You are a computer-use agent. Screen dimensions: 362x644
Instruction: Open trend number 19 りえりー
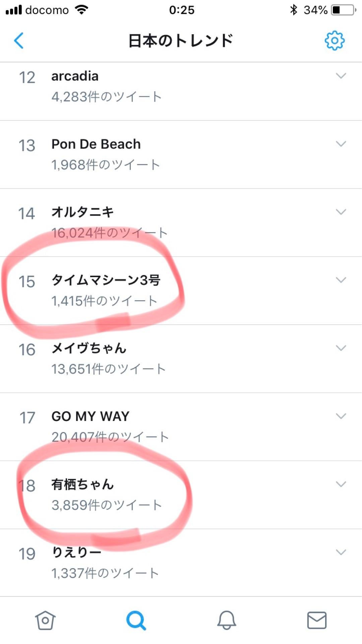click(181, 563)
